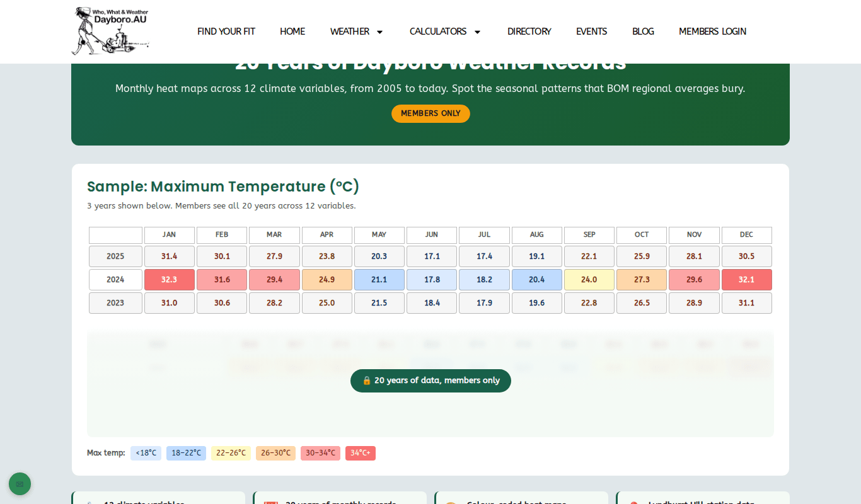Click the 2024 June value 17.8
This screenshot has width=861, height=504.
coord(432,280)
